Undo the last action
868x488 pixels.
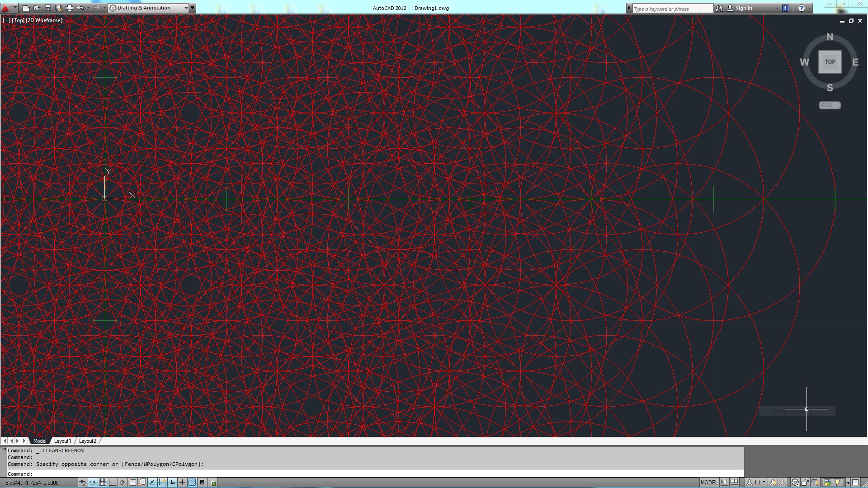(x=80, y=8)
